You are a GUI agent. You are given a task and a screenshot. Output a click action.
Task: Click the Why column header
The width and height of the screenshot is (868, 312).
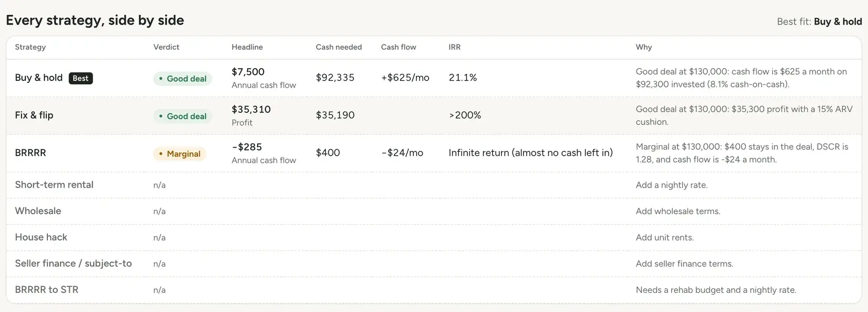[x=644, y=47]
